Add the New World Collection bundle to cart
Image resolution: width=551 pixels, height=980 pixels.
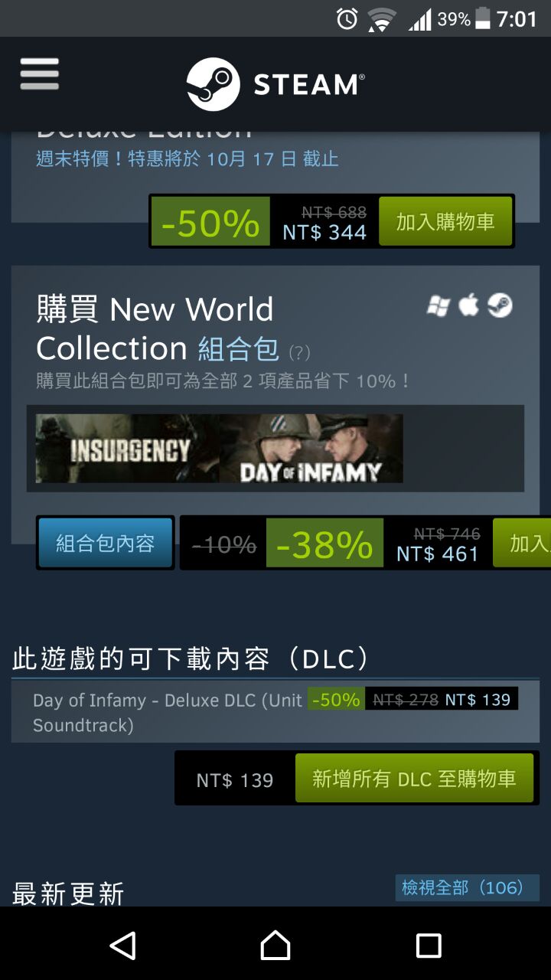[522, 543]
